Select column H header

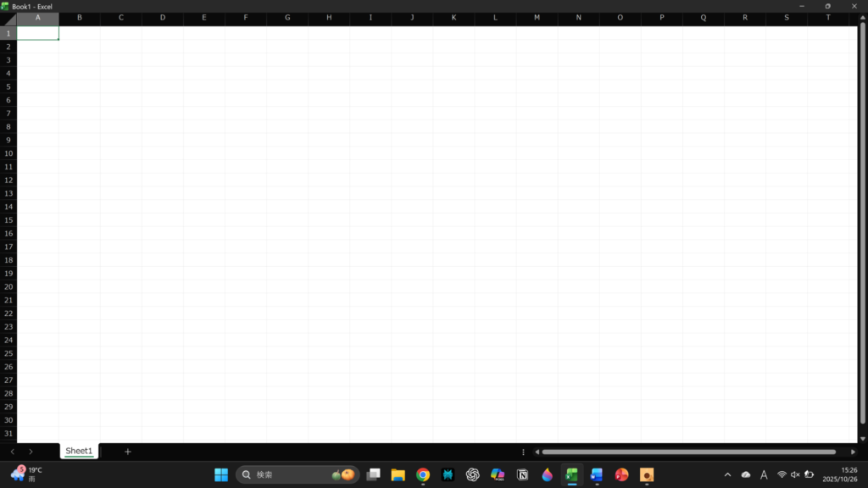pyautogui.click(x=329, y=18)
